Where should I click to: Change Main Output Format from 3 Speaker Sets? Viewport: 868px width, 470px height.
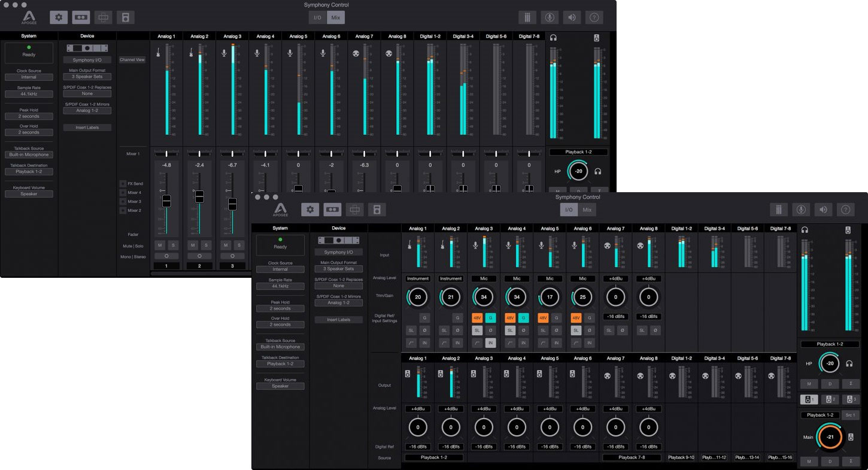pyautogui.click(x=339, y=268)
